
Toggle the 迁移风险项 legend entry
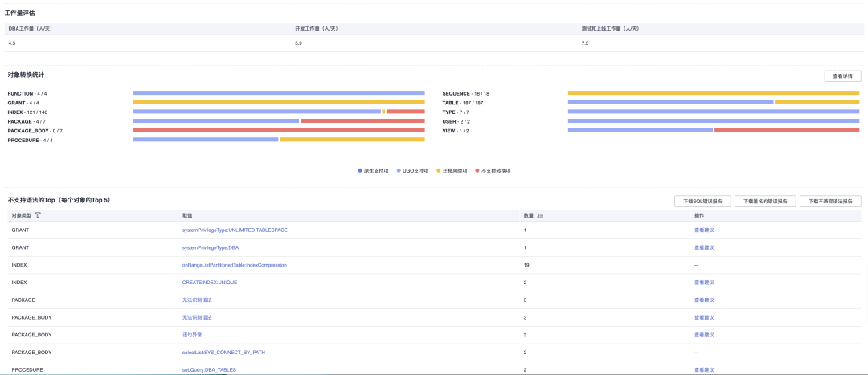pos(450,170)
